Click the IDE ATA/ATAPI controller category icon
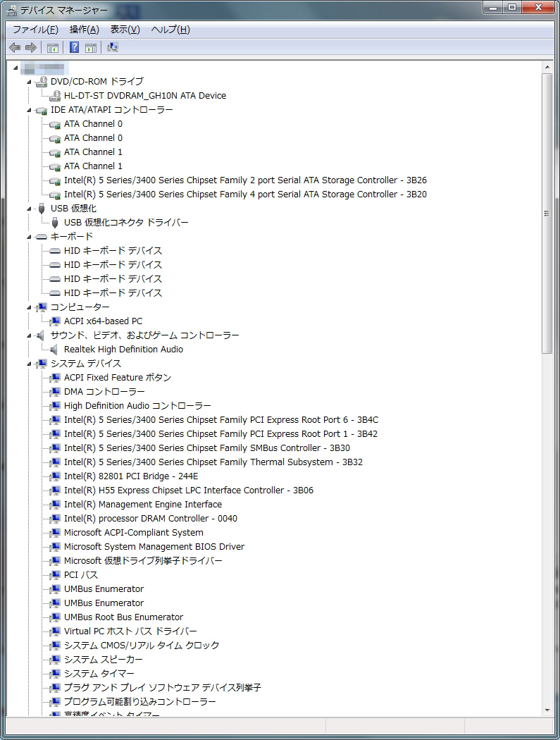 tap(42, 110)
